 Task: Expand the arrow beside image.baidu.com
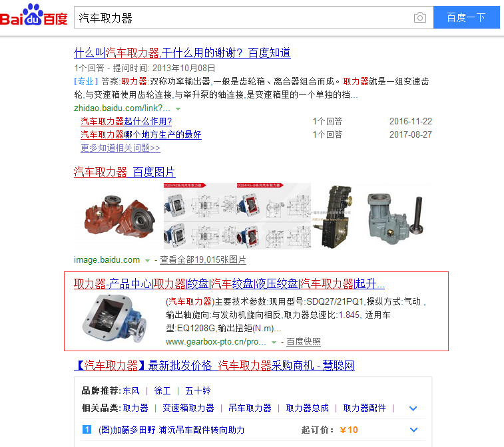[147, 261]
